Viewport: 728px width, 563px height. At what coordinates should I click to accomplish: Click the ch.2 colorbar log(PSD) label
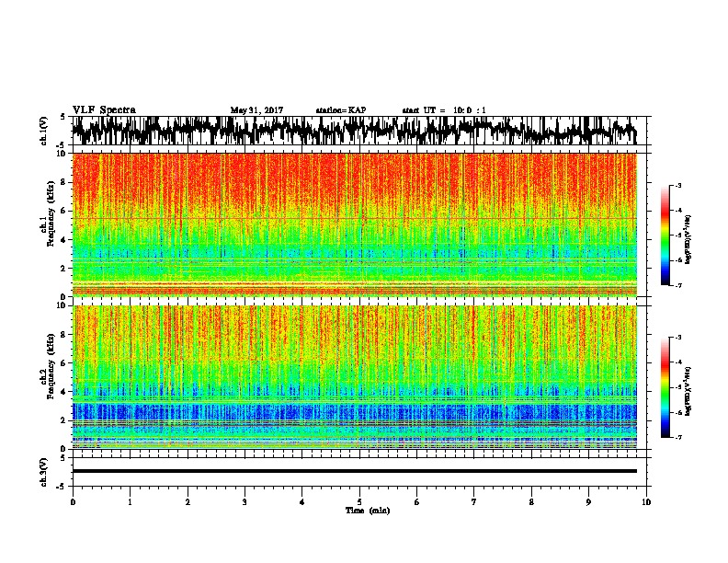pos(688,391)
